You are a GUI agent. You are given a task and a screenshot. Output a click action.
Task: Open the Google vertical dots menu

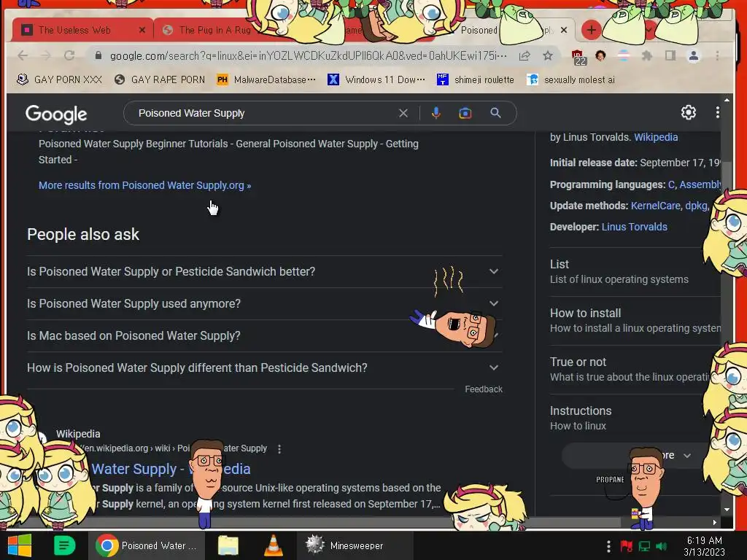(x=718, y=112)
